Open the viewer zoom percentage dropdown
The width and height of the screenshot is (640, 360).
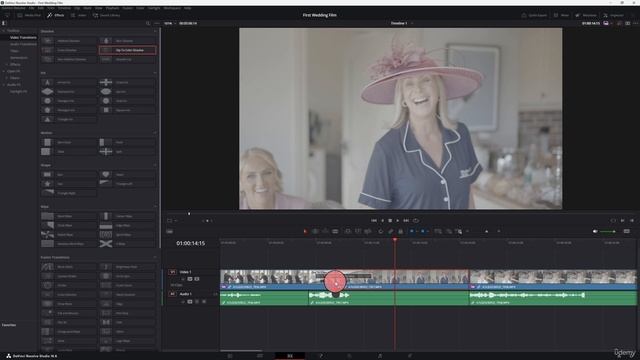coord(170,23)
